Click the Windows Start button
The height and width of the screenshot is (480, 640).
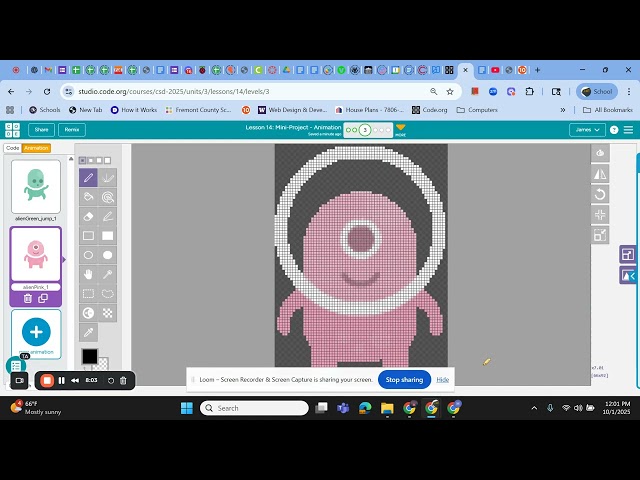coord(187,408)
